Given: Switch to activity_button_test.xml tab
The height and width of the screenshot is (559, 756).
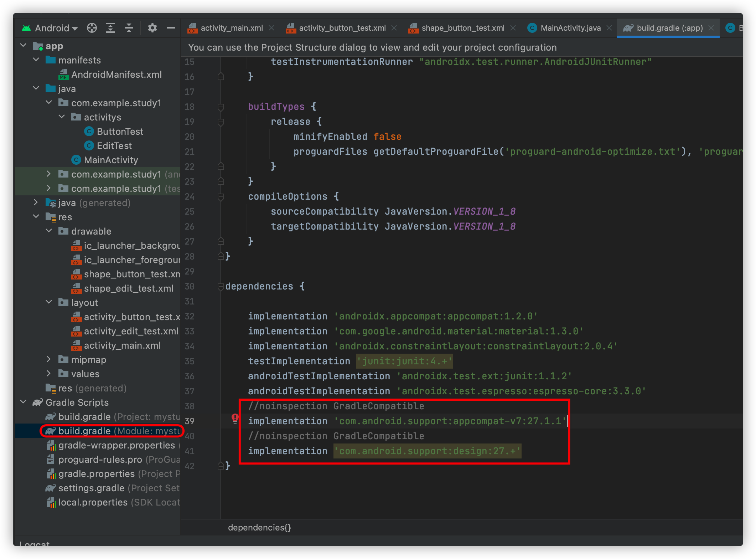Looking at the screenshot, I should coord(342,28).
